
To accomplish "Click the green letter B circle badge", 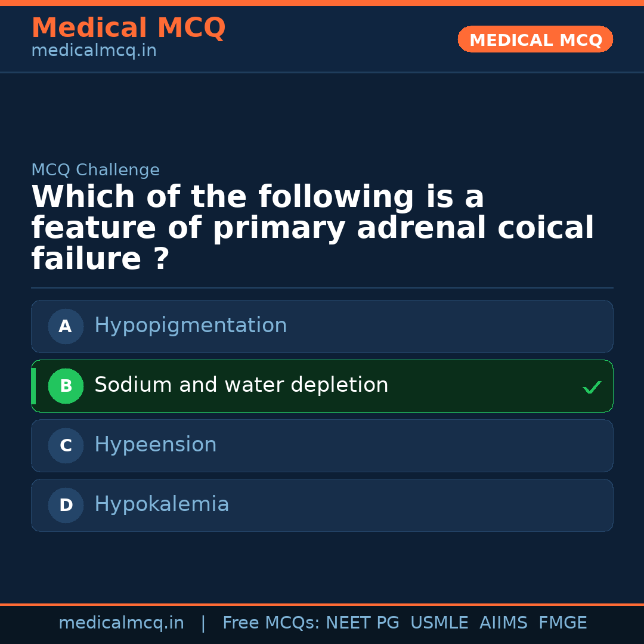I will tap(66, 386).
